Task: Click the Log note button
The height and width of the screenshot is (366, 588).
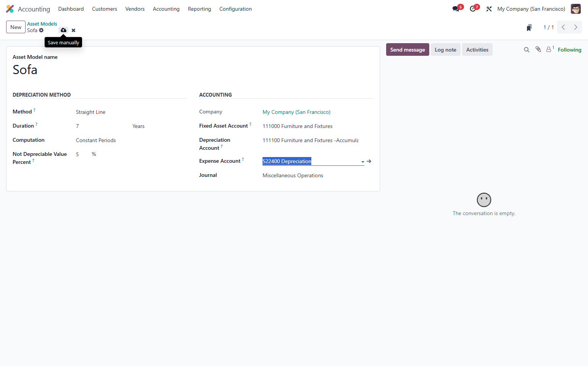Action: 446,50
